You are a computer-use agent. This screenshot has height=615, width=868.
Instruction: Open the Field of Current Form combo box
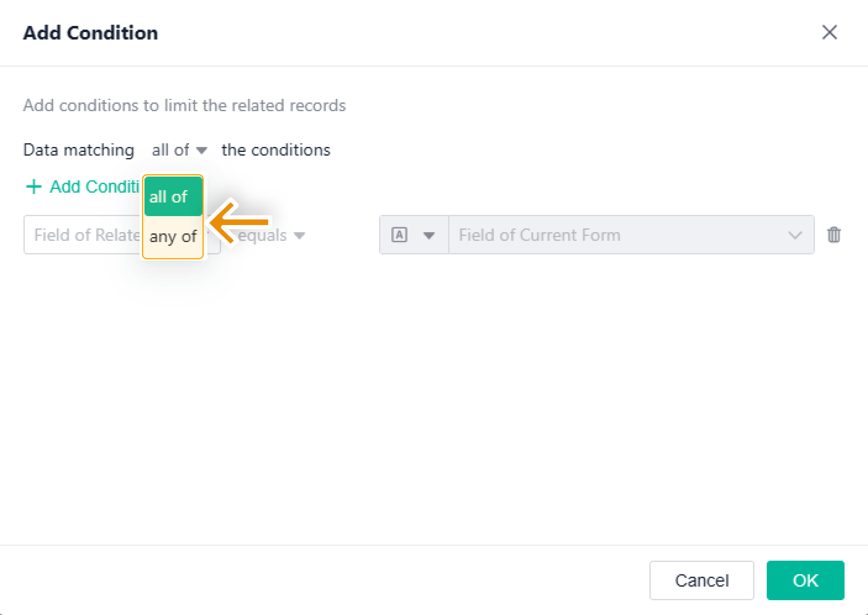631,235
